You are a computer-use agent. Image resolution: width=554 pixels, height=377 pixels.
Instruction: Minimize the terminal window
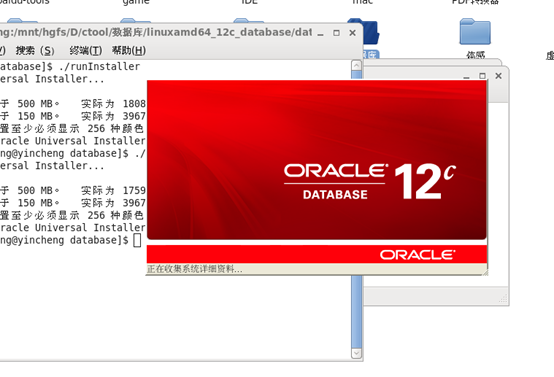pyautogui.click(x=320, y=33)
